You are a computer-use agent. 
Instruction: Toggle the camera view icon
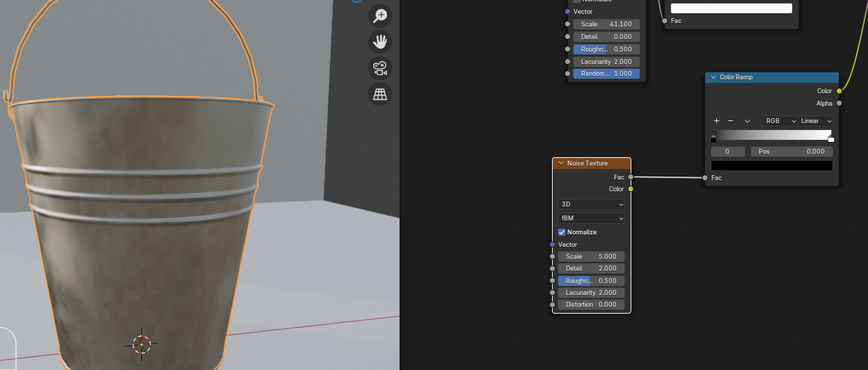tap(380, 68)
